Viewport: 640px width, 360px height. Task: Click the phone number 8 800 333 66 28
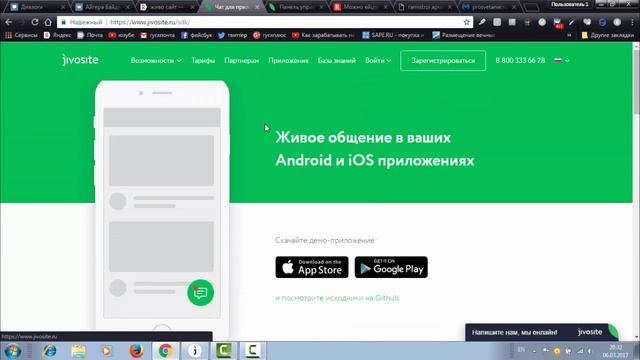520,60
